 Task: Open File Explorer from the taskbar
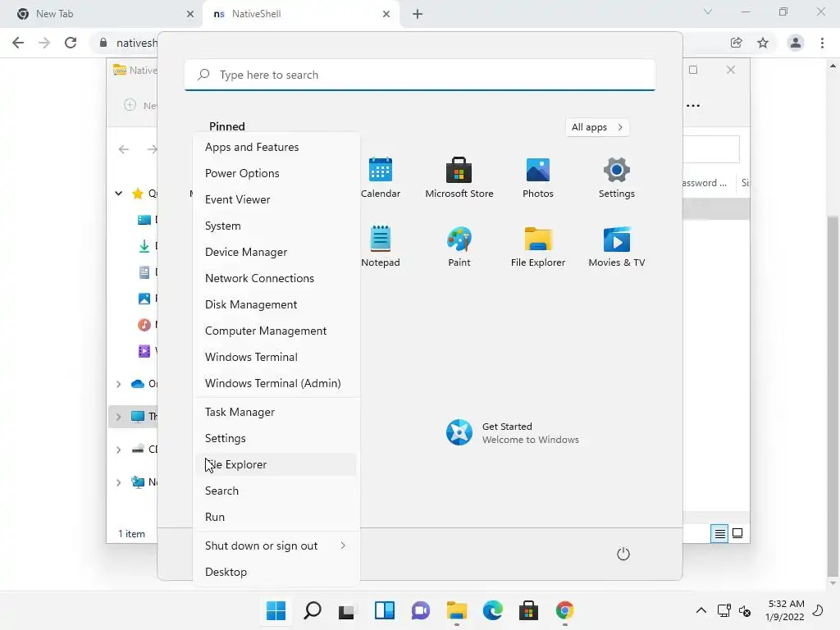[457, 610]
